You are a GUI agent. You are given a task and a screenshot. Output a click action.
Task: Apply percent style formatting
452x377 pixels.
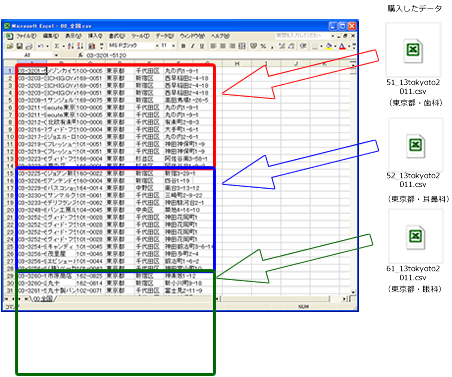click(x=263, y=46)
